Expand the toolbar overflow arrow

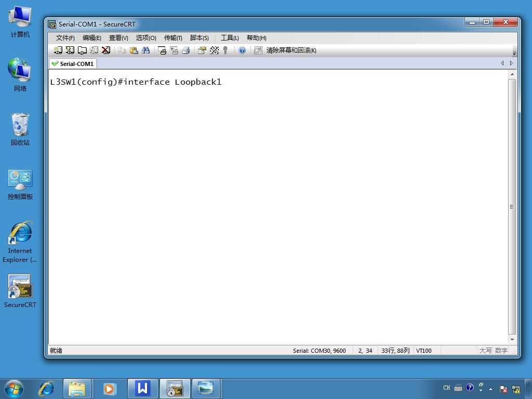514,54
